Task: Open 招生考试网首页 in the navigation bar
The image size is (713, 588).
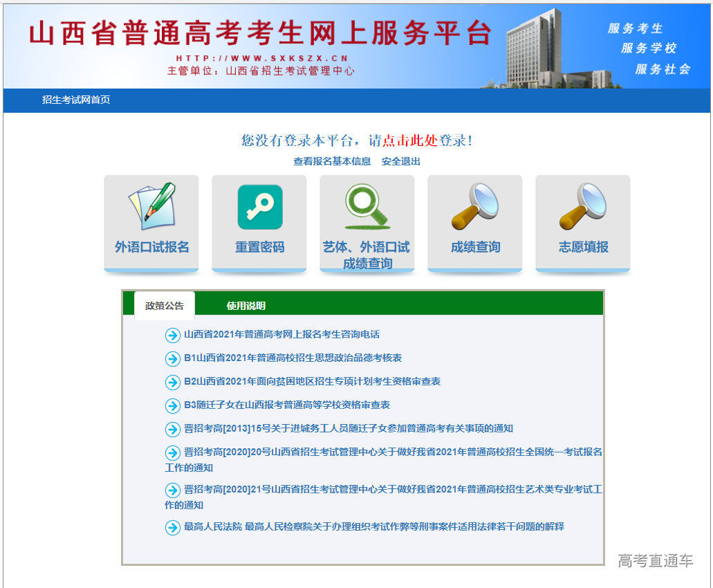Action: tap(75, 101)
